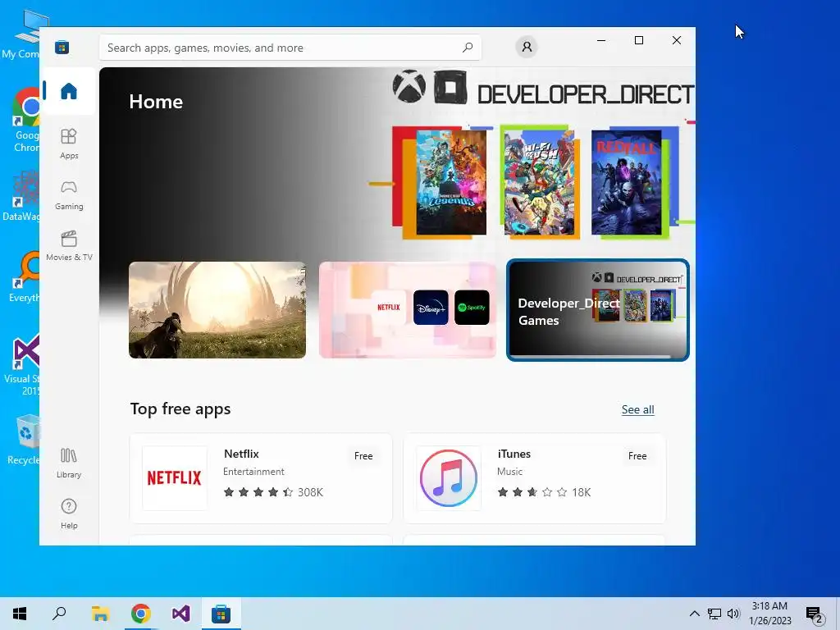Click the Free button for iTunes

(x=637, y=456)
